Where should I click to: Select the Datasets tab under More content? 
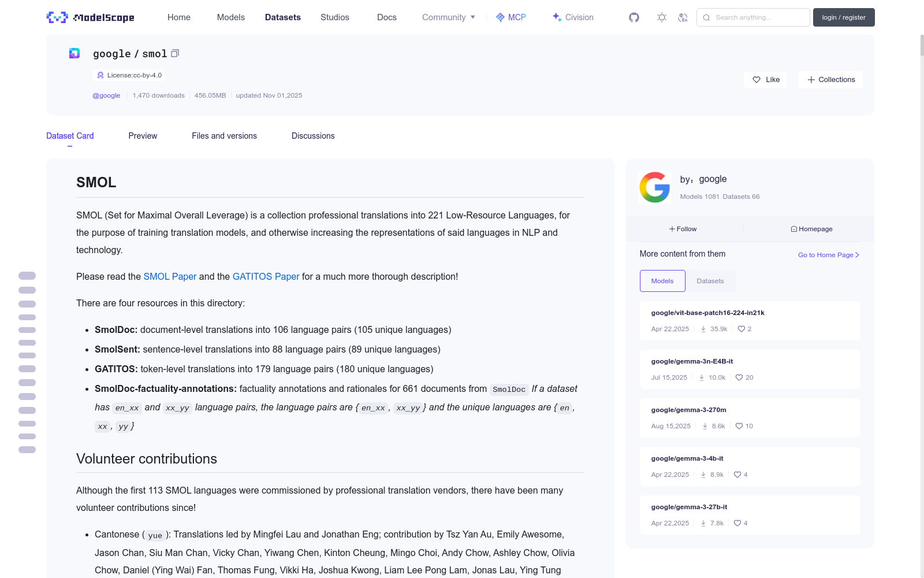click(710, 281)
